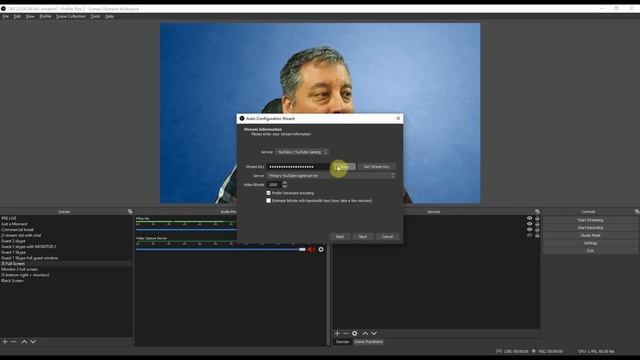Click the live status icon in status bar

(499, 351)
